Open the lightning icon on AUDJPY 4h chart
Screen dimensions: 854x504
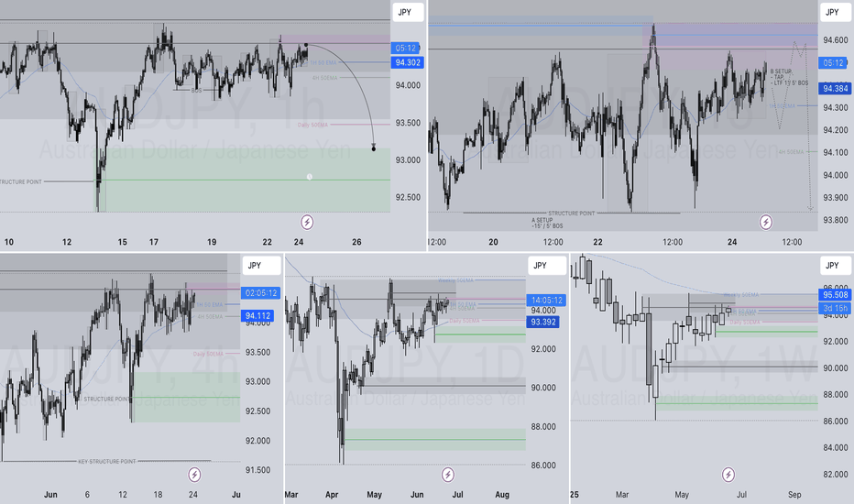[x=194, y=475]
